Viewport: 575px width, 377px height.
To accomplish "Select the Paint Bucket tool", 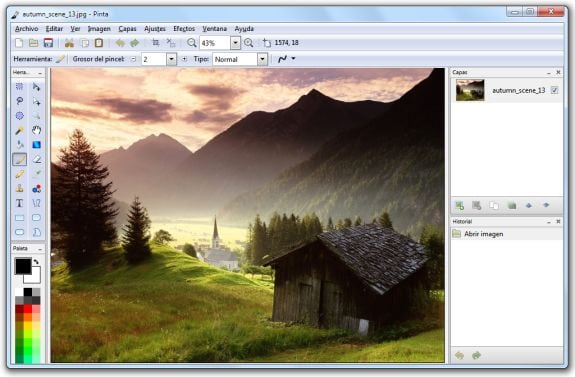I will point(19,145).
